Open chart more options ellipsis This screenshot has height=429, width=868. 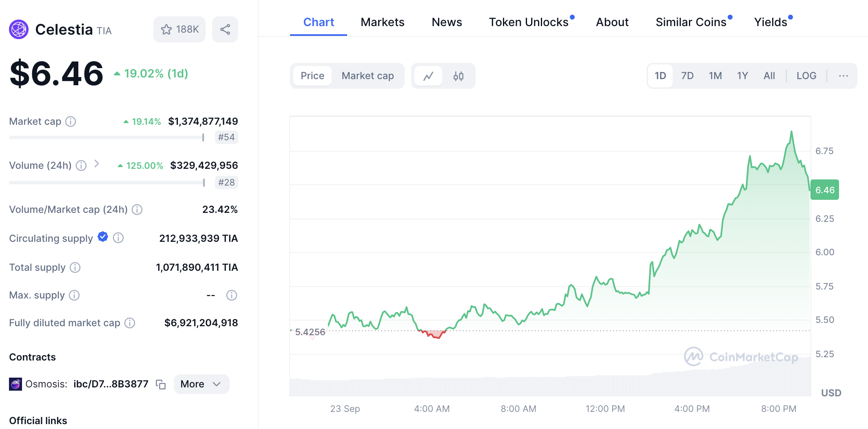pos(844,76)
